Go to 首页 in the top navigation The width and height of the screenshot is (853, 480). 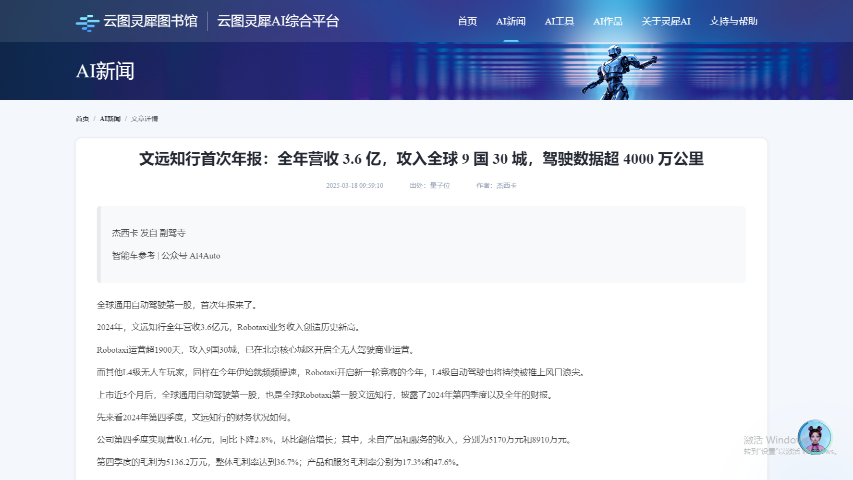click(467, 21)
